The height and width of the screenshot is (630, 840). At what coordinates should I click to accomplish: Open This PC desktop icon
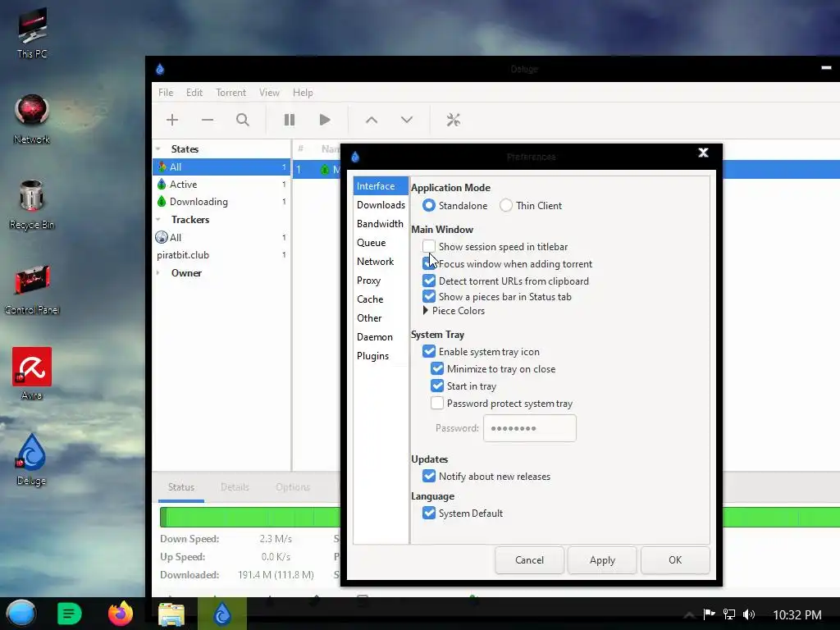click(32, 32)
